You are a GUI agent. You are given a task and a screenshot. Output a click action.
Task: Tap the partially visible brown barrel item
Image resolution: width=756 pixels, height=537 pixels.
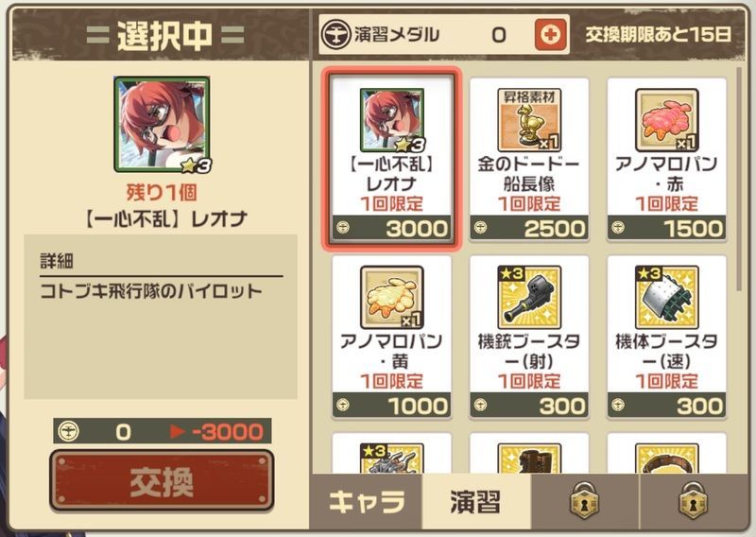coord(529,454)
